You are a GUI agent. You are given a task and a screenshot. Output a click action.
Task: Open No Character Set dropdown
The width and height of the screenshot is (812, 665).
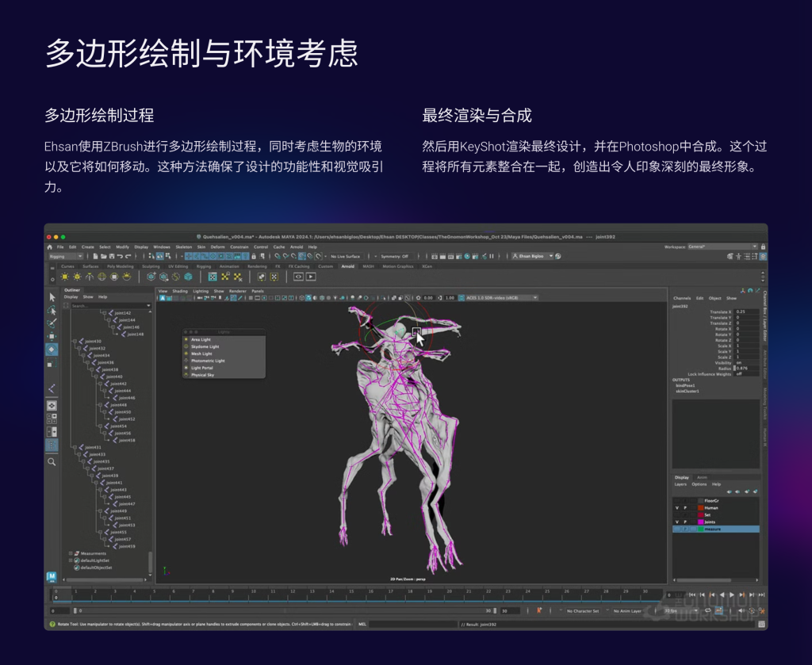point(584,611)
